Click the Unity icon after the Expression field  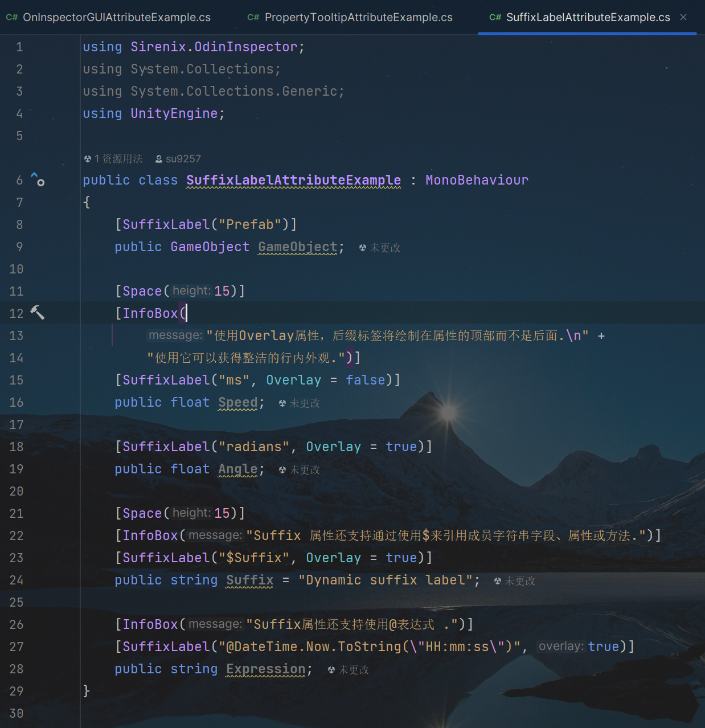coord(331,670)
